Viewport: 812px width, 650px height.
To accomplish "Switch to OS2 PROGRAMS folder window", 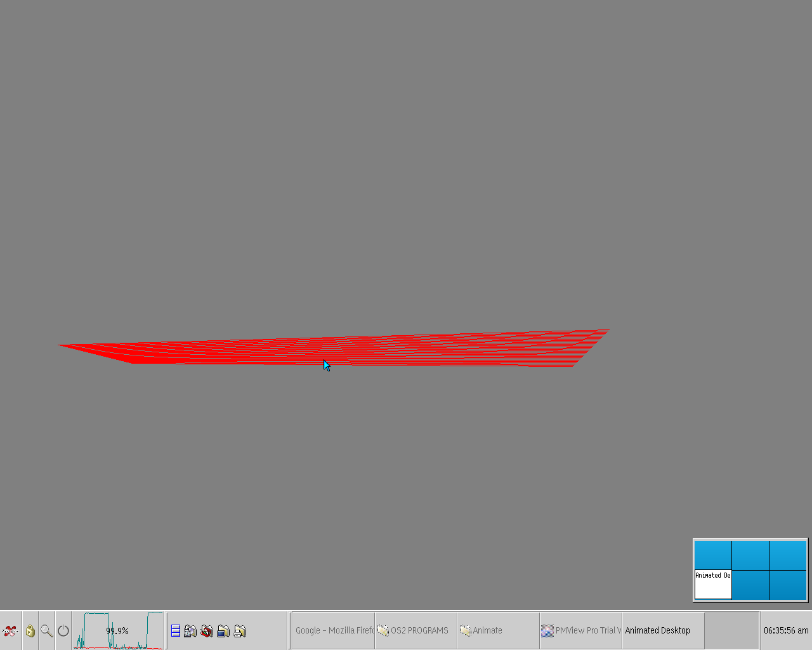I will (416, 631).
